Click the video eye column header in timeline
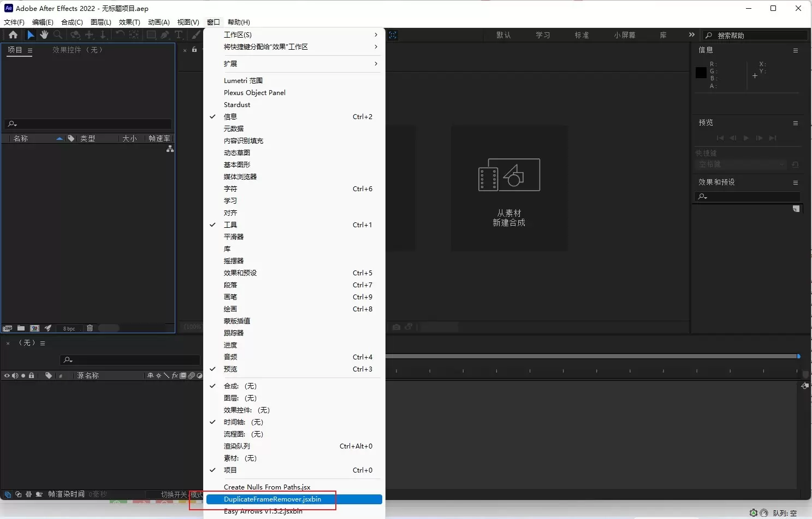This screenshot has width=812, height=519. [x=7, y=376]
